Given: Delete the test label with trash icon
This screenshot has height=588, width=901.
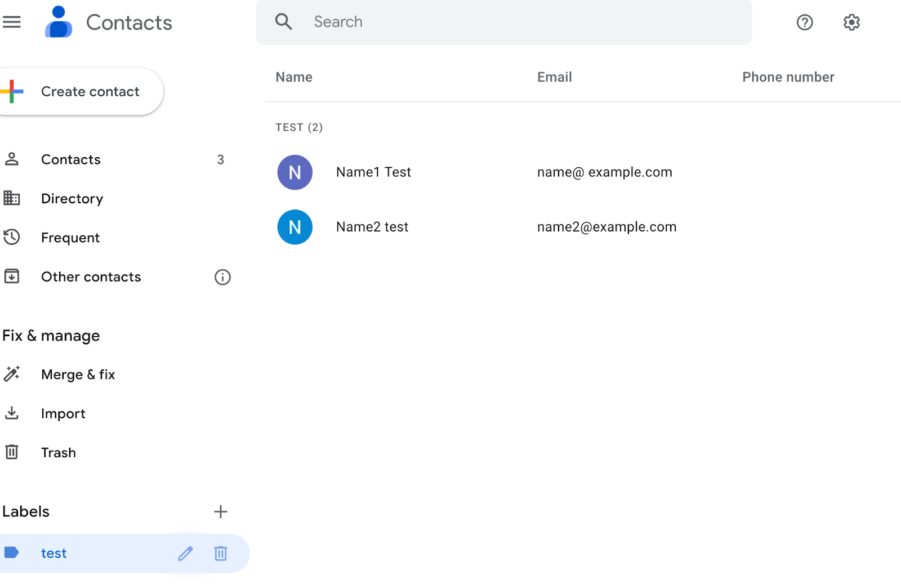Looking at the screenshot, I should [221, 554].
